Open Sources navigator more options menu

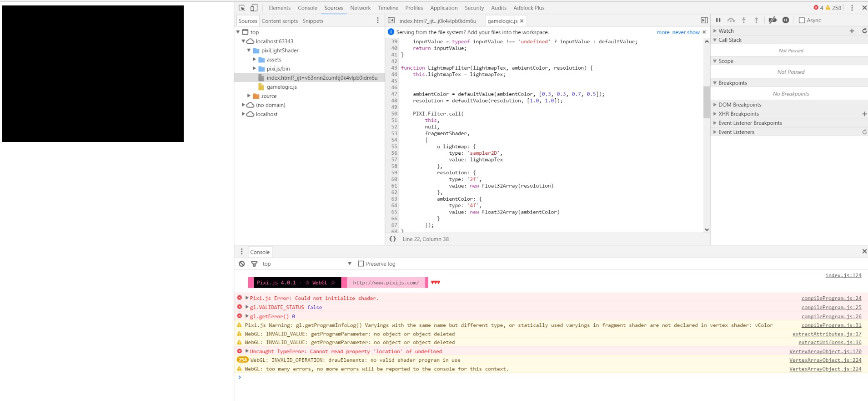click(x=377, y=20)
